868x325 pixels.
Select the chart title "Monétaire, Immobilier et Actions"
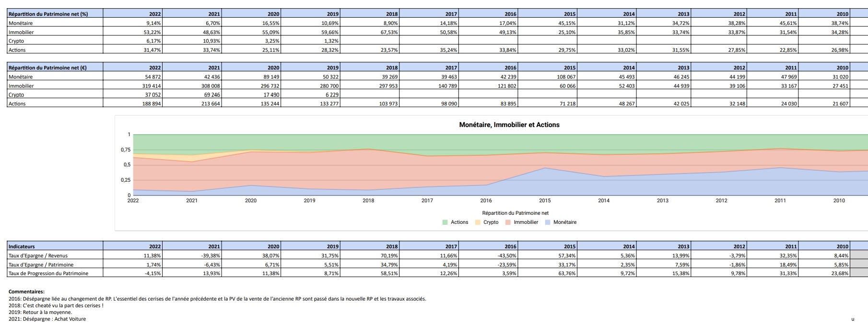coord(509,125)
